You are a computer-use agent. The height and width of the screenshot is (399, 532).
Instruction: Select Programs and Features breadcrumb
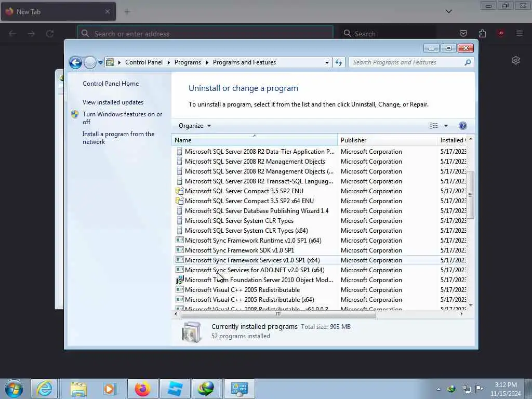point(244,62)
